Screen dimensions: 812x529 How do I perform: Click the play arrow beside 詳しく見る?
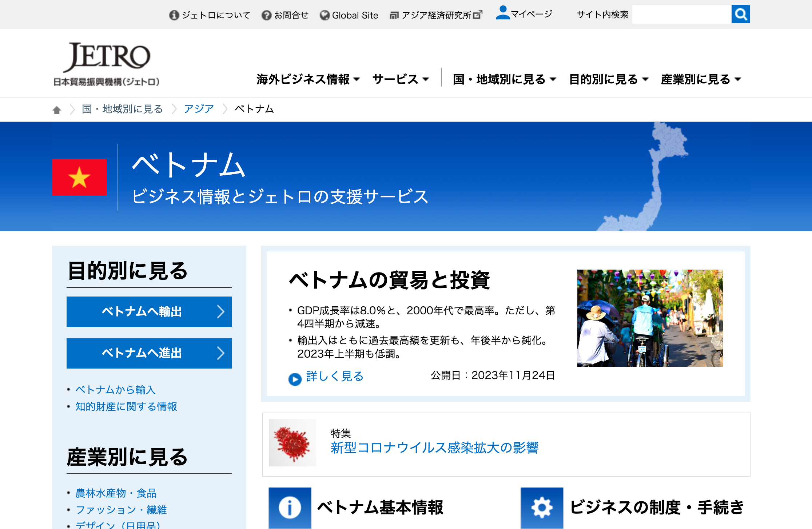[x=295, y=379]
